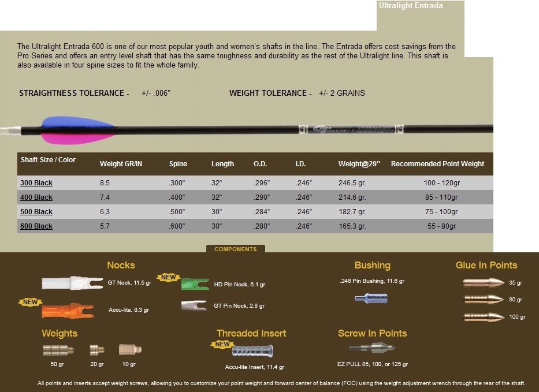The image size is (539, 392).
Task: Click the 55 - 80gr point weight cell
Action: [x=442, y=226]
